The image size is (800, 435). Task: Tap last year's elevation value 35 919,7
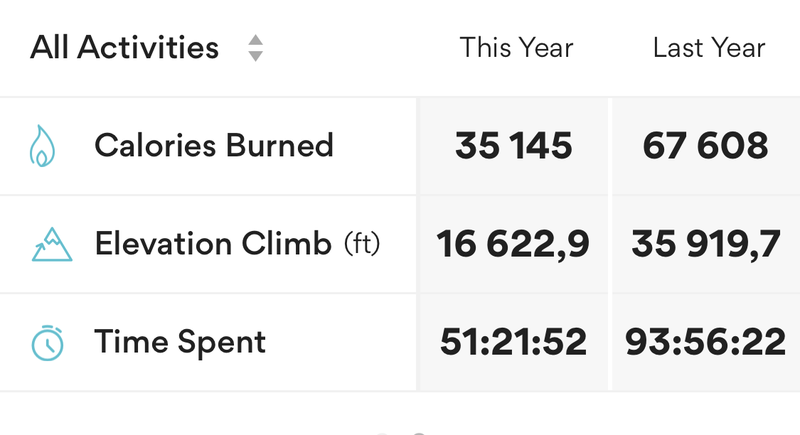point(706,244)
